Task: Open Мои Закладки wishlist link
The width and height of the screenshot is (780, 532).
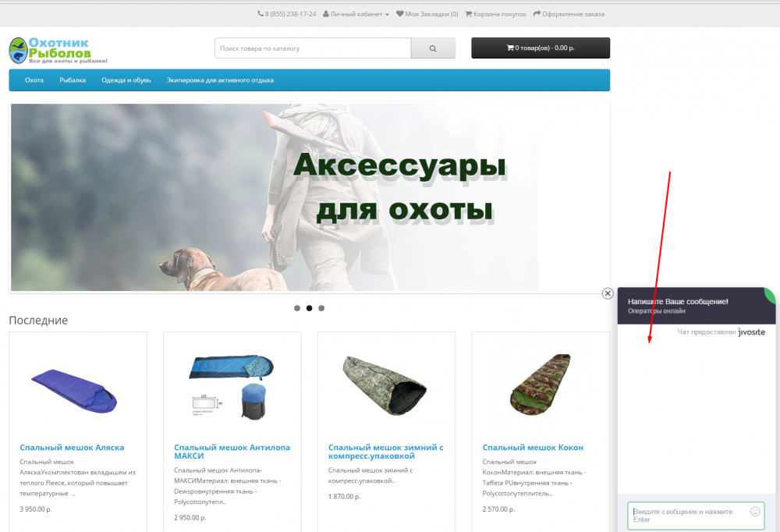Action: tap(427, 14)
